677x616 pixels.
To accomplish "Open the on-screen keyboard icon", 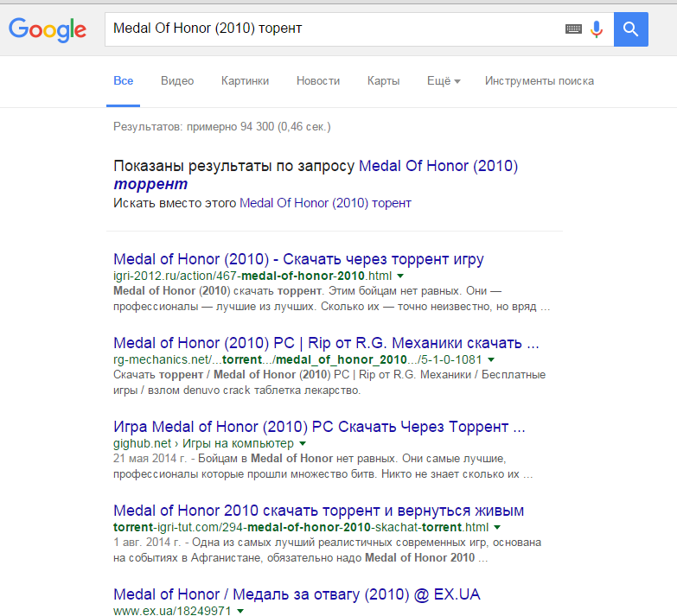I will click(573, 29).
